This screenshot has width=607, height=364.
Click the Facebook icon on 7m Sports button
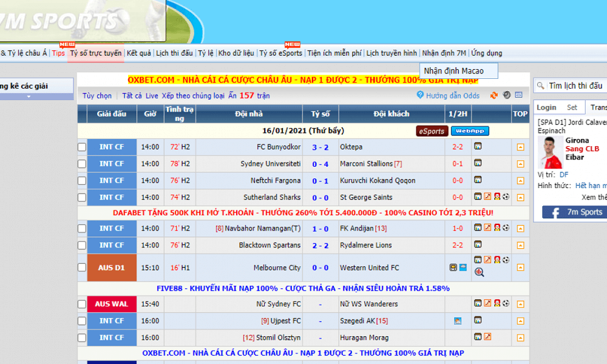(x=555, y=212)
